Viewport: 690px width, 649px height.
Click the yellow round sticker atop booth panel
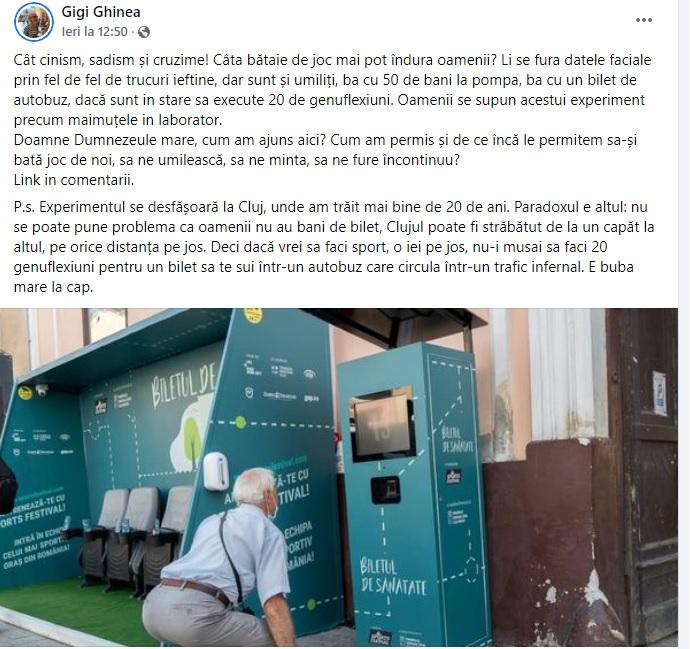pos(253,315)
